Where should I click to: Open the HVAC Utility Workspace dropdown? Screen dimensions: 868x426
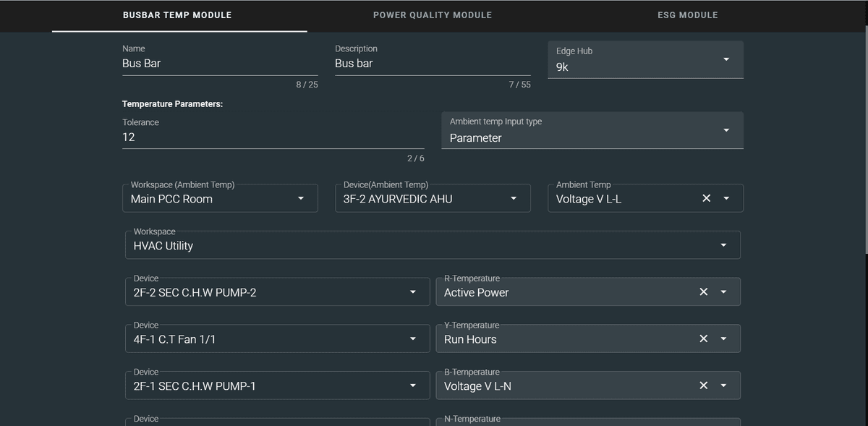tap(723, 246)
